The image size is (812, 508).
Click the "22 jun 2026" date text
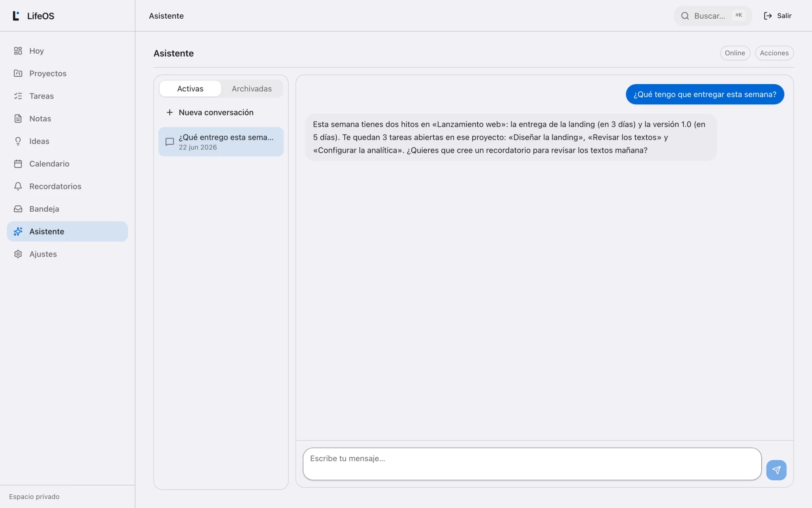tap(198, 147)
